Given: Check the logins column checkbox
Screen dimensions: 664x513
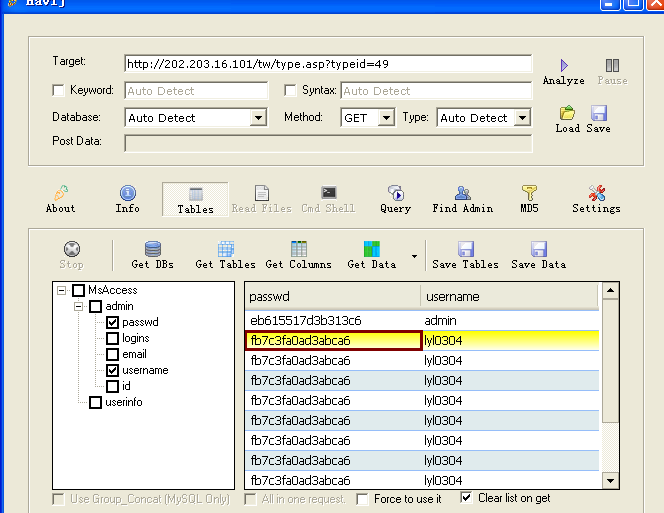Looking at the screenshot, I should (112, 338).
